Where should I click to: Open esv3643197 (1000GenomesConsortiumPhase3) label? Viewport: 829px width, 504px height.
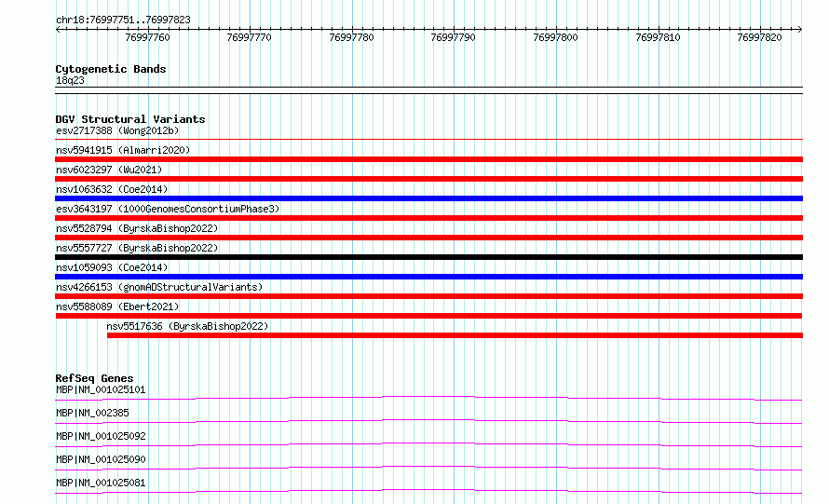[168, 209]
